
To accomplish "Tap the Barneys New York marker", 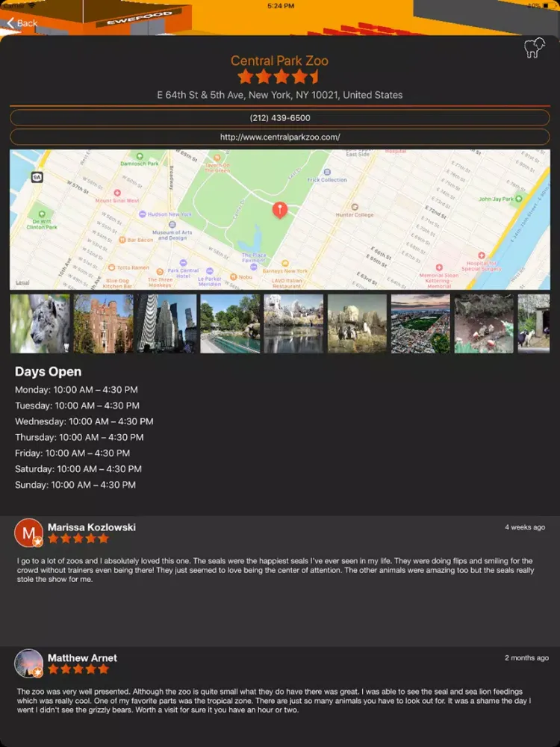I will [284, 263].
